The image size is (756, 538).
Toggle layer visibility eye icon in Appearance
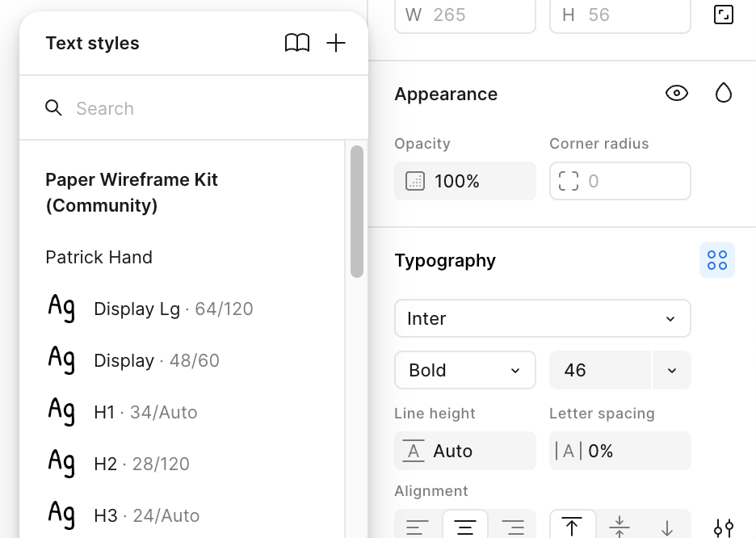[677, 93]
